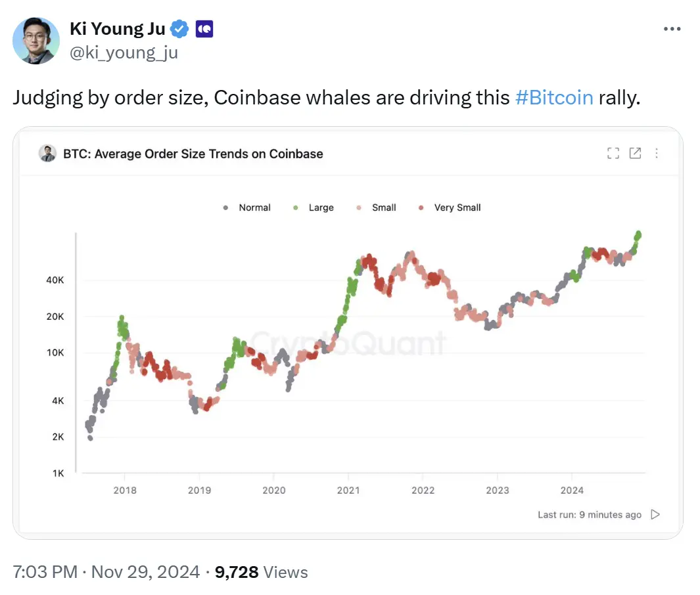Open Ki Young Ju's profile via @ki_young_ju

(x=124, y=53)
